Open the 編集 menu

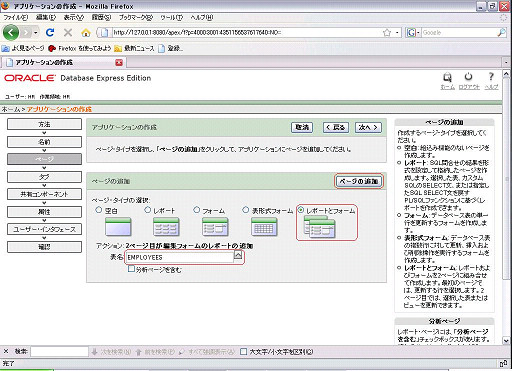coord(46,17)
